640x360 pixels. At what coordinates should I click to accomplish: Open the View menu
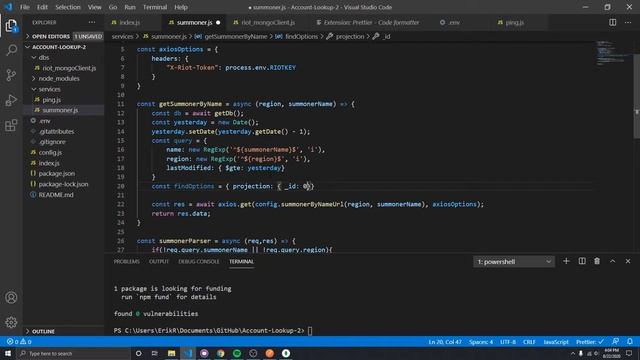coord(94,7)
